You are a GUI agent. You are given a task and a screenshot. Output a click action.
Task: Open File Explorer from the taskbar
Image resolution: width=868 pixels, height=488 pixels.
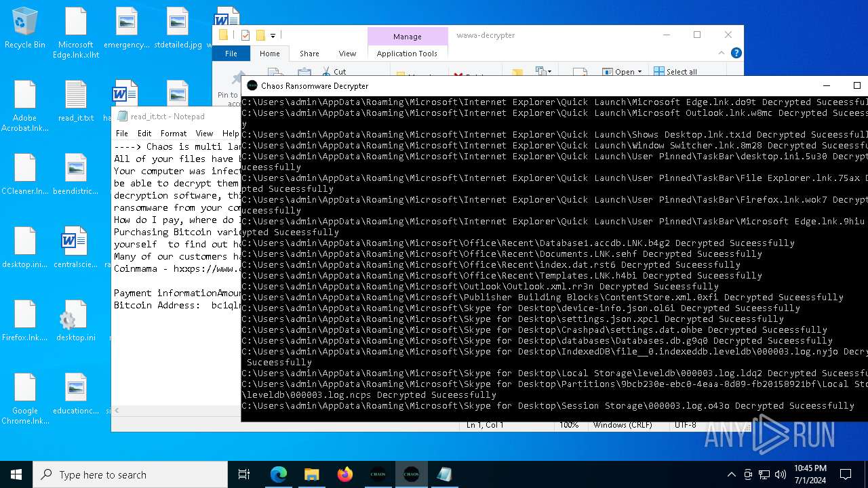click(311, 474)
